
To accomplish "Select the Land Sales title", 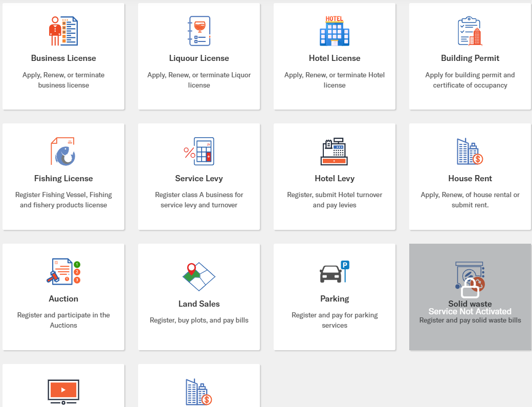I will coord(199,304).
